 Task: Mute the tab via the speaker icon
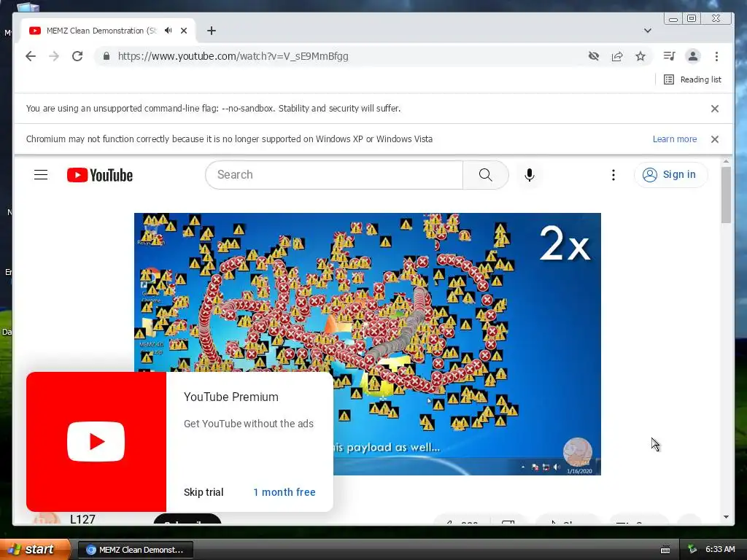point(169,31)
